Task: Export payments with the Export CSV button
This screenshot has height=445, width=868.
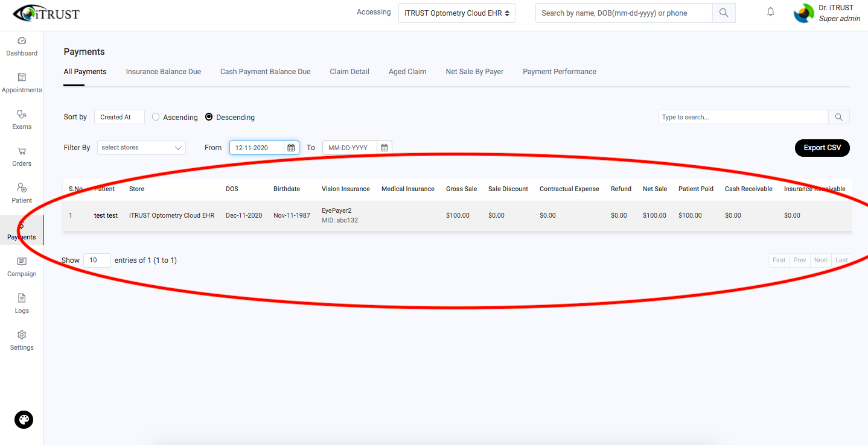Action: (x=822, y=147)
